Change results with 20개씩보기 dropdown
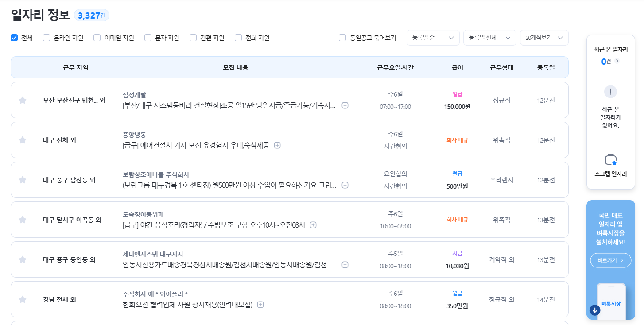The image size is (644, 325). (x=544, y=38)
